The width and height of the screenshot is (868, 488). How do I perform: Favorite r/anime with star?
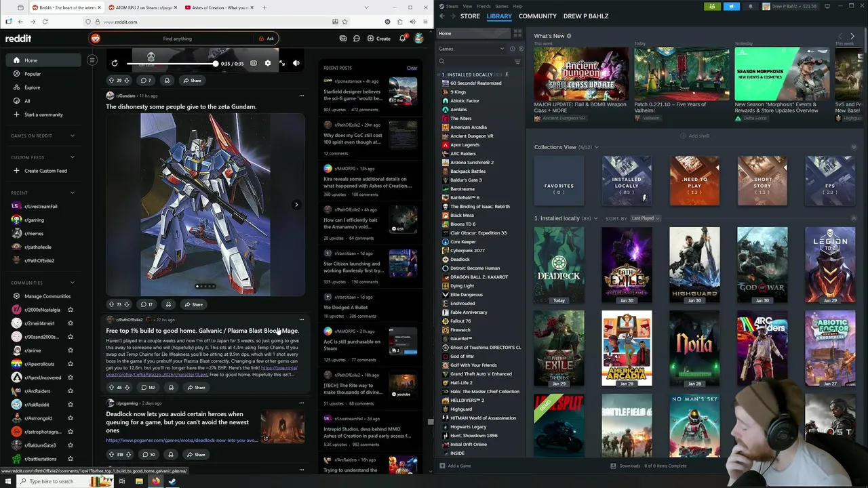[70, 350]
